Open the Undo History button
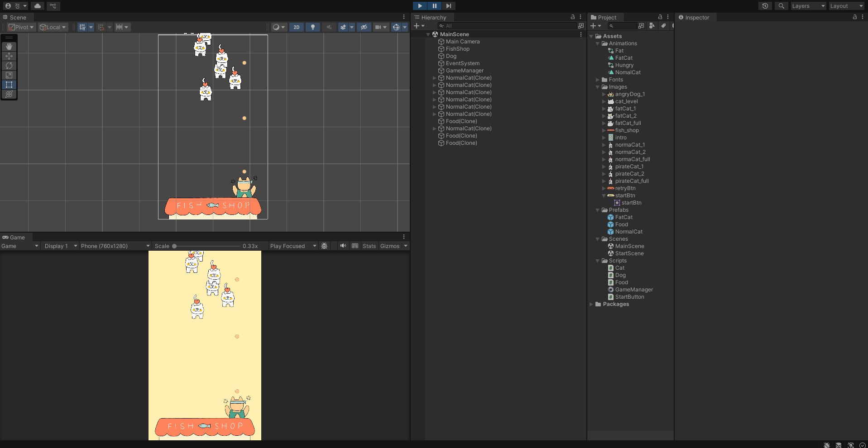 (765, 6)
